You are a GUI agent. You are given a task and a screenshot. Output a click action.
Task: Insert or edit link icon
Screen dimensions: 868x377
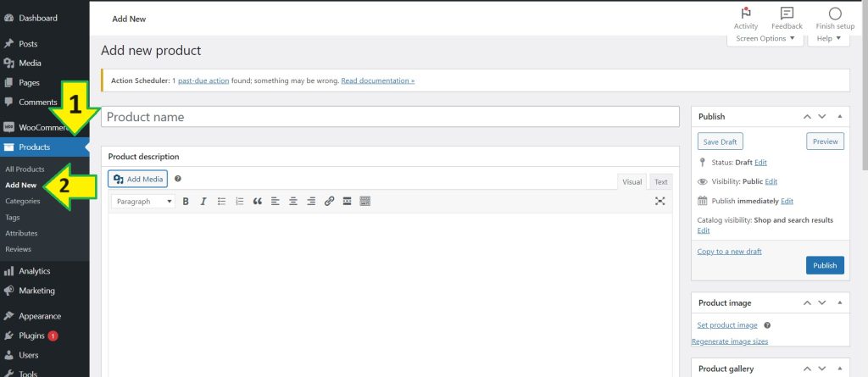(x=329, y=202)
